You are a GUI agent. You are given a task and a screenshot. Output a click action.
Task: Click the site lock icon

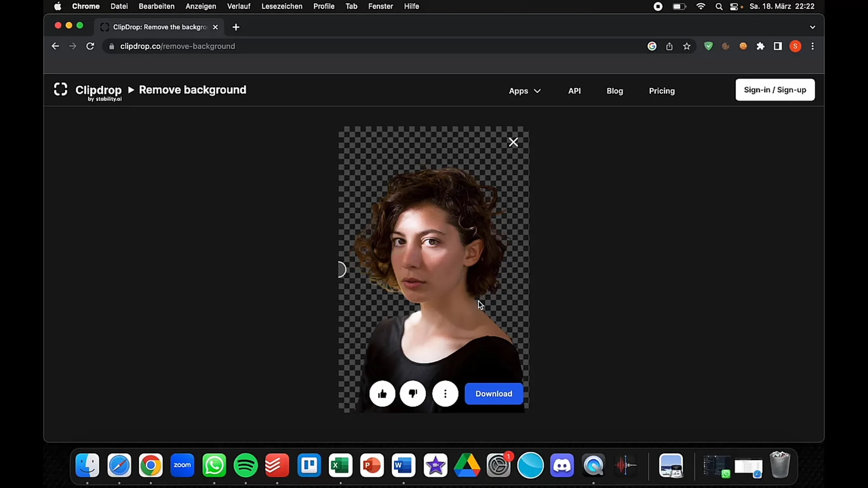[112, 46]
